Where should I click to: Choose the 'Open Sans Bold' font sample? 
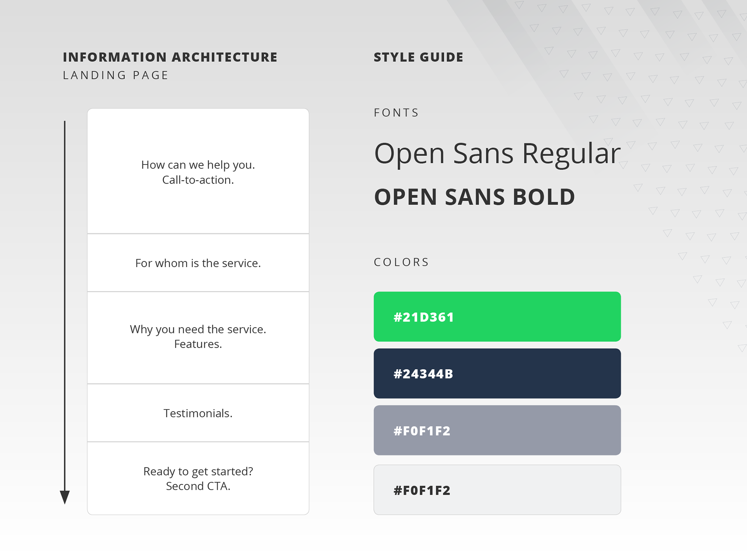(x=474, y=197)
